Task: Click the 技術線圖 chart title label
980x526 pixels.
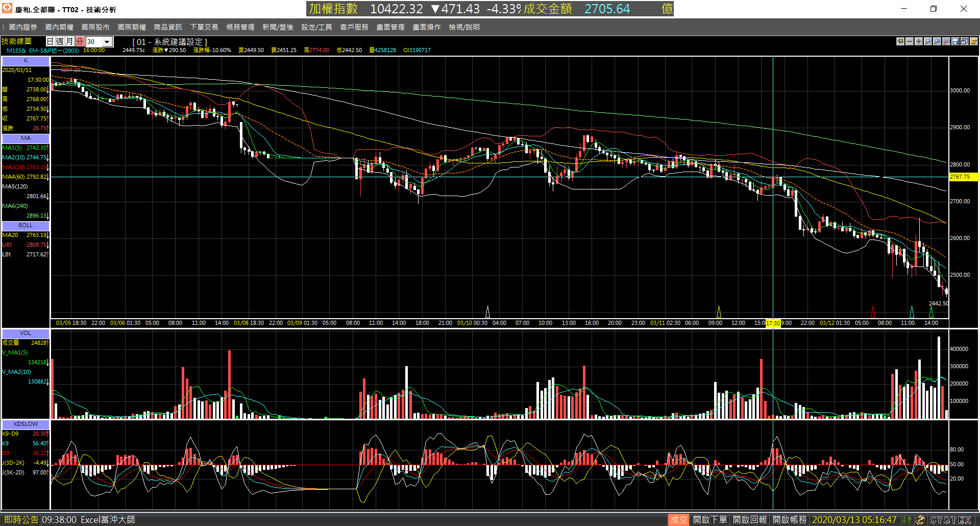Action: (x=17, y=41)
